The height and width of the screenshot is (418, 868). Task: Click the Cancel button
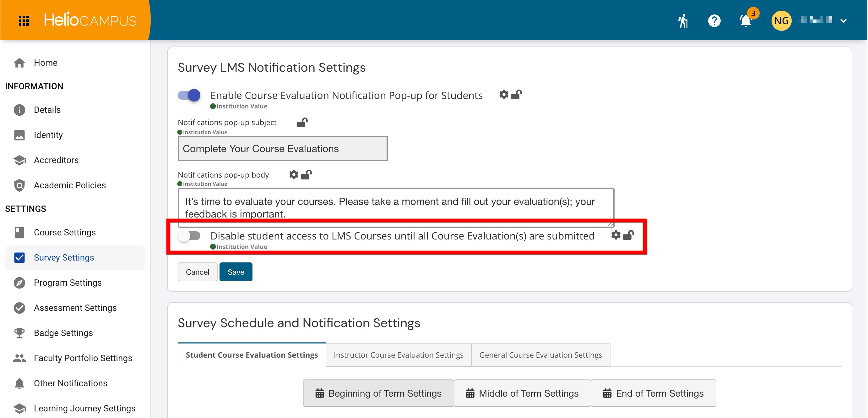(x=198, y=272)
